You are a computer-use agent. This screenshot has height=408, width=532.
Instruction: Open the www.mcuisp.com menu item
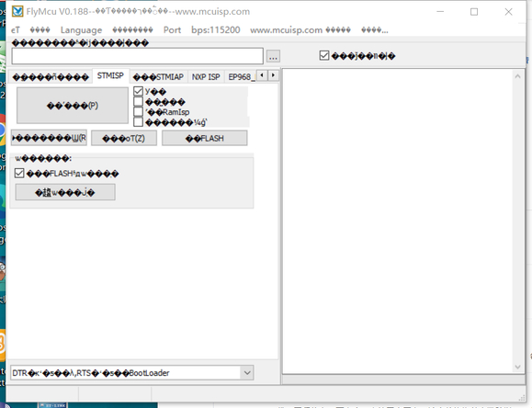(x=300, y=30)
